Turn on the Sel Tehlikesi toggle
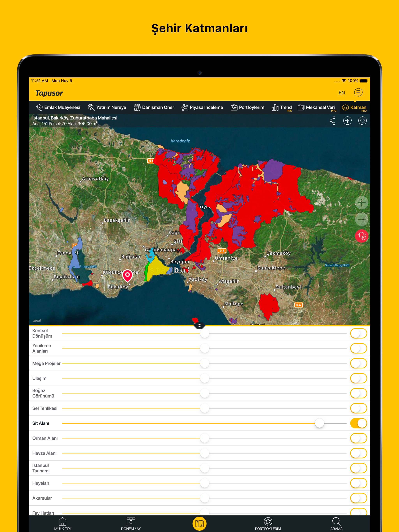399x532 pixels. point(358,408)
